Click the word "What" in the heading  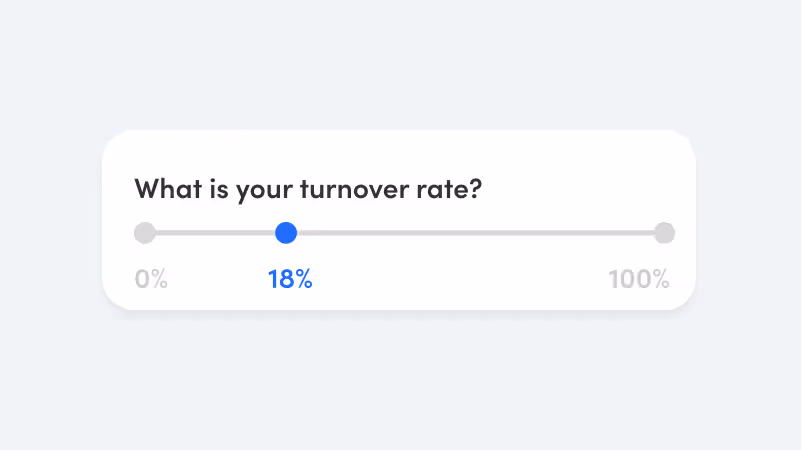coord(165,189)
